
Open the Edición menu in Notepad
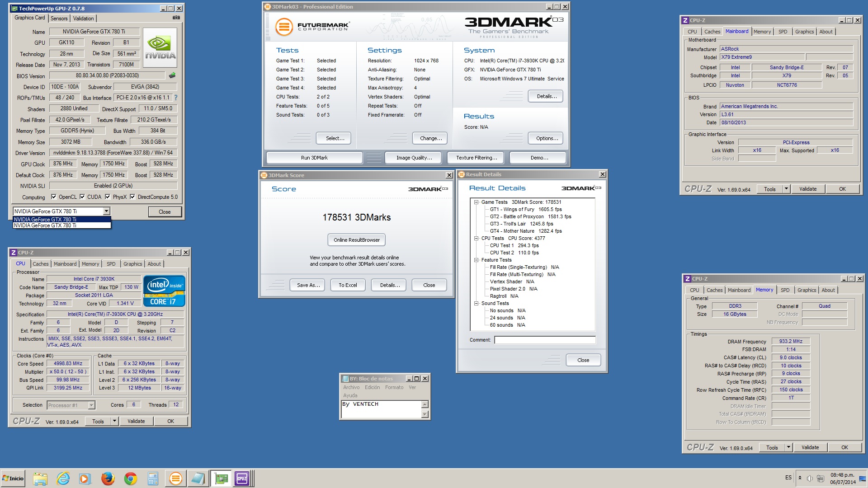pyautogui.click(x=372, y=387)
